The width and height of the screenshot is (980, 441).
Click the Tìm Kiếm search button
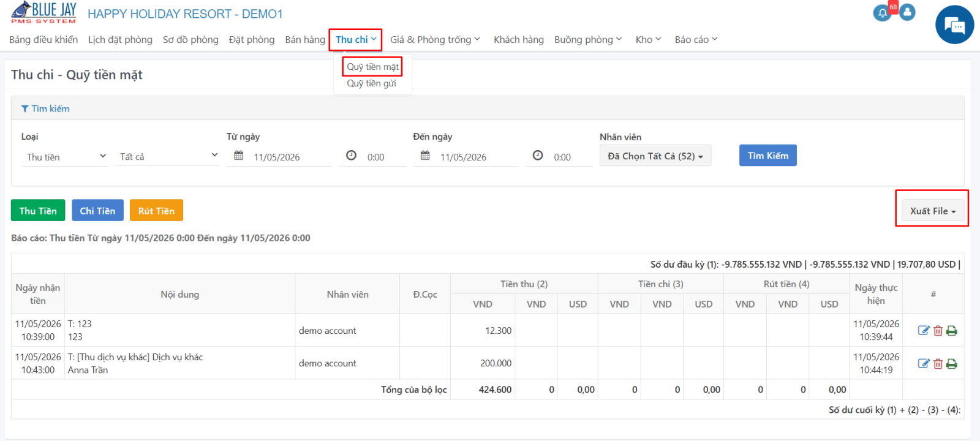pos(768,156)
